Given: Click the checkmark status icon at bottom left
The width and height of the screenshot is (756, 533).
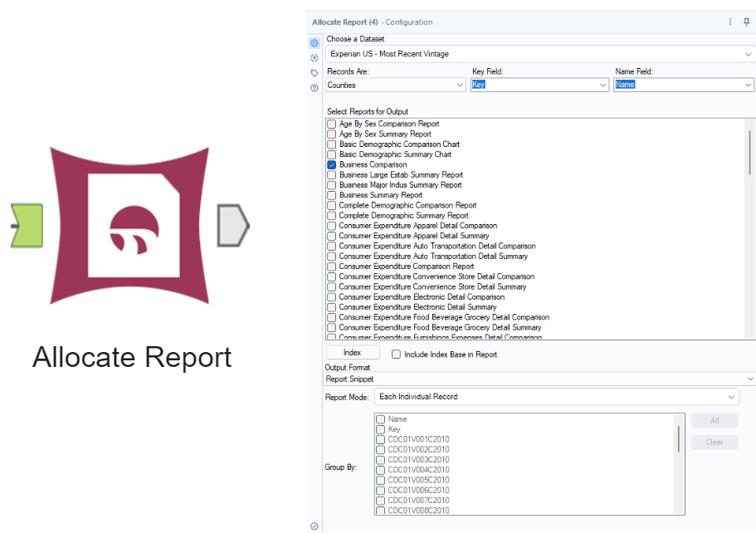Looking at the screenshot, I should pos(315,526).
